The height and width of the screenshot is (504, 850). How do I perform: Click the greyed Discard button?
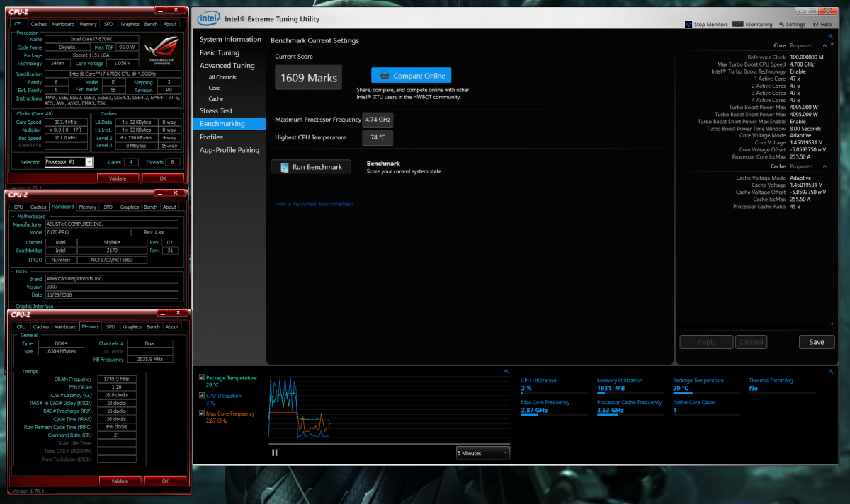tap(752, 342)
